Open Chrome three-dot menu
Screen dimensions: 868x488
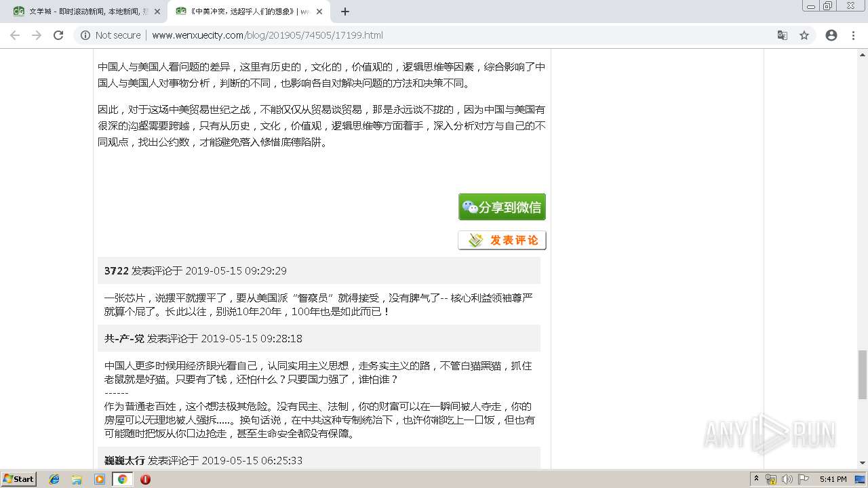click(853, 35)
